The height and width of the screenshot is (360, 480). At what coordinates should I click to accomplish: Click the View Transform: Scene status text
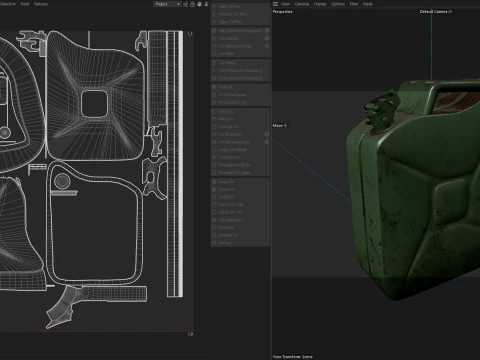pos(292,357)
